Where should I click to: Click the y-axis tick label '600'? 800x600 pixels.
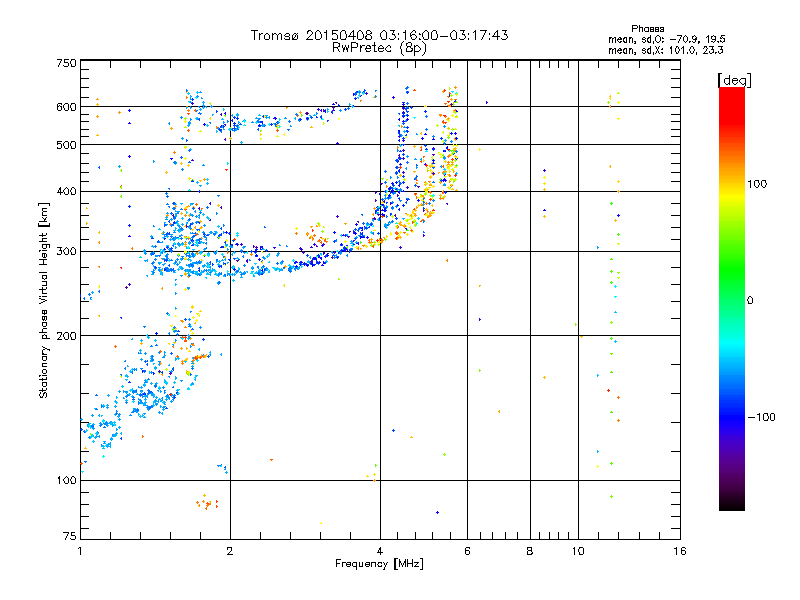pos(66,107)
